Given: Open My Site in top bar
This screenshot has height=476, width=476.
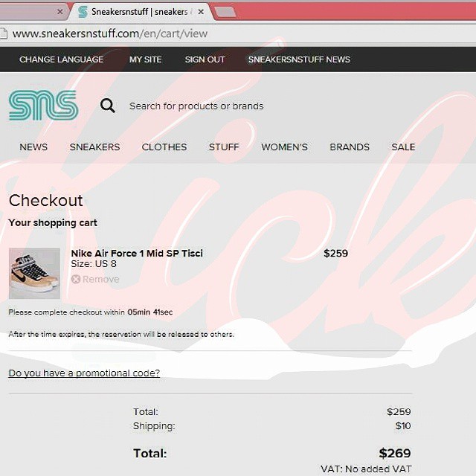Looking at the screenshot, I should [x=146, y=59].
